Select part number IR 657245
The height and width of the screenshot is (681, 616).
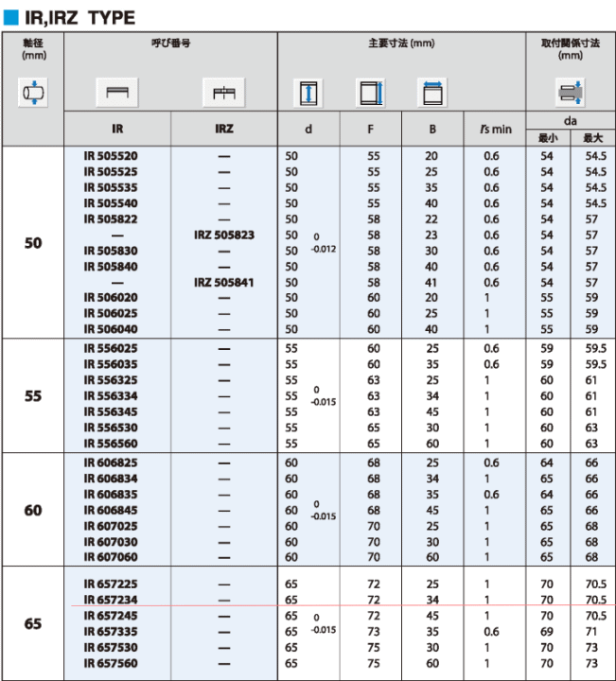[x=111, y=616]
